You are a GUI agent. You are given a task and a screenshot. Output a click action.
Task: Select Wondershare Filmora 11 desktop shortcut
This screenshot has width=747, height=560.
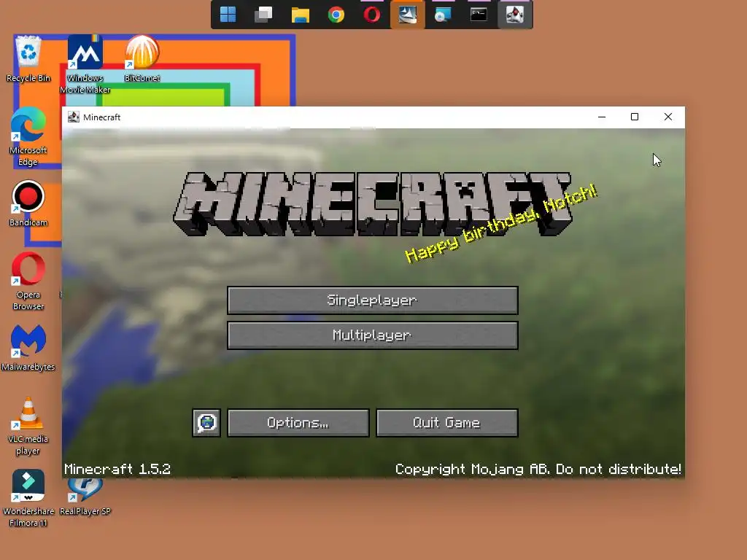coord(28,498)
